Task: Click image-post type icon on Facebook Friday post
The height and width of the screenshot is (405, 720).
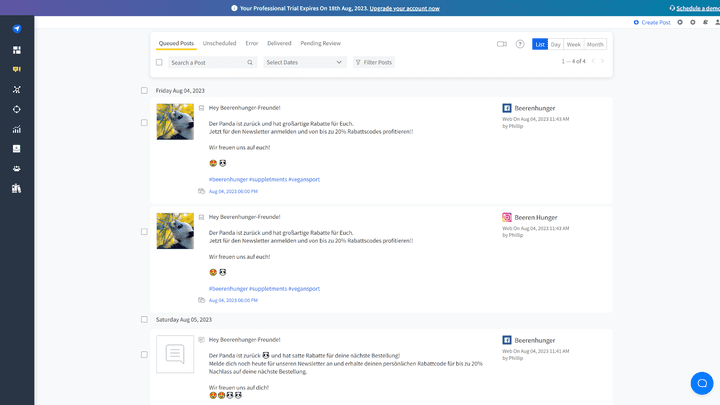Action: tap(202, 108)
